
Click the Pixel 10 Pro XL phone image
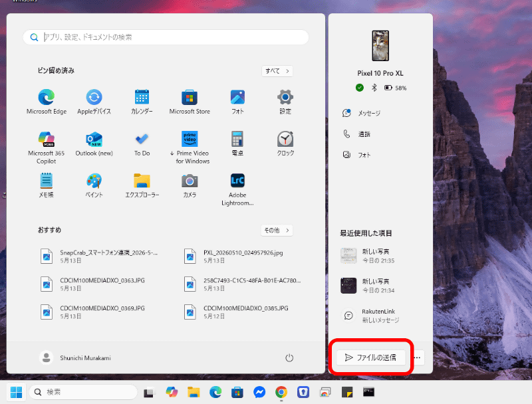point(380,45)
